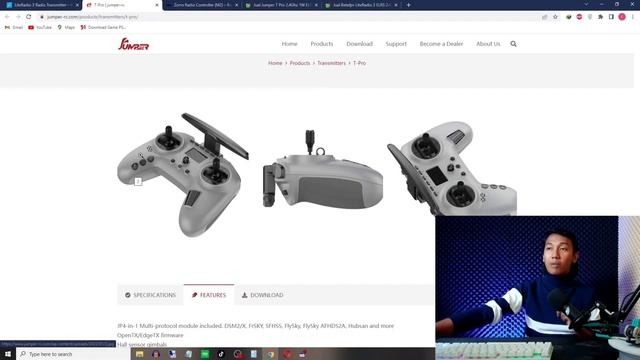Click the T-Pro side view image
Image resolution: width=640 pixels, height=360 pixels.
(322, 169)
